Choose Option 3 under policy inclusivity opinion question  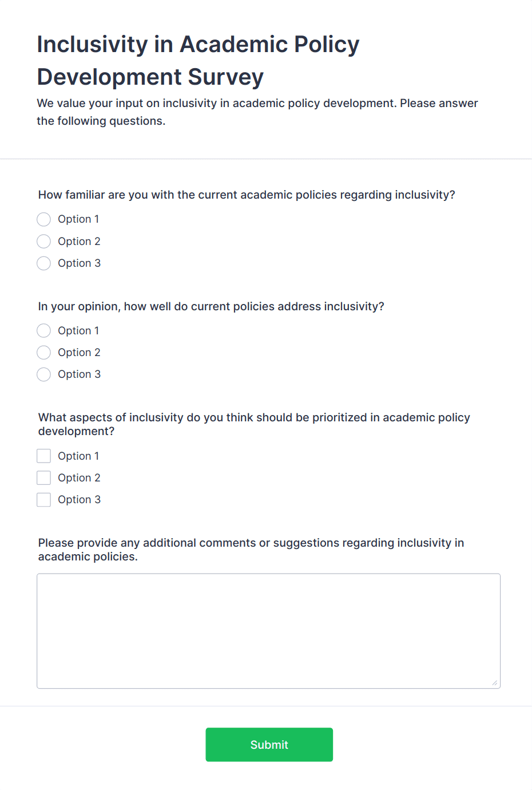point(43,374)
